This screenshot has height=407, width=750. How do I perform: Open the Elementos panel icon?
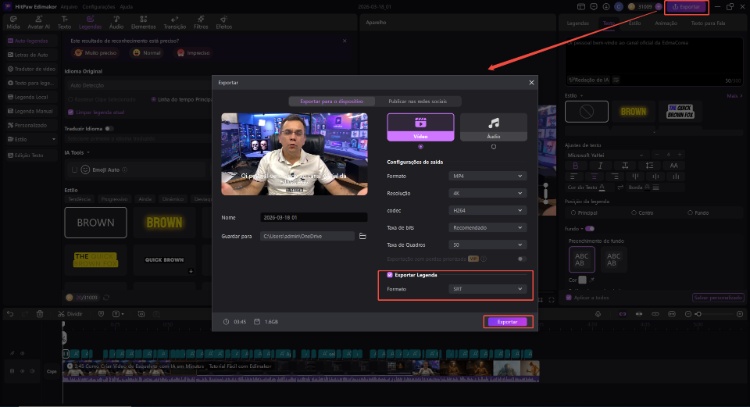pos(145,23)
